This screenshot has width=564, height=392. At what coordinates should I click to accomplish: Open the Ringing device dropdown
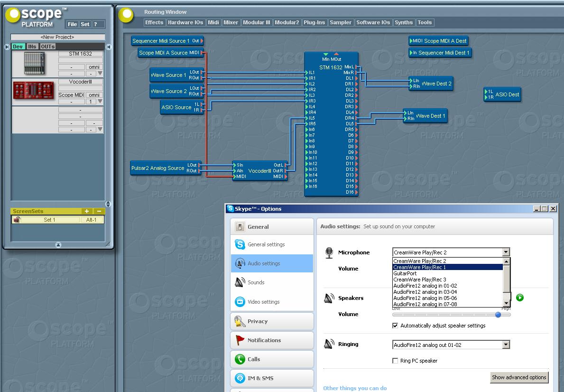[x=506, y=345]
